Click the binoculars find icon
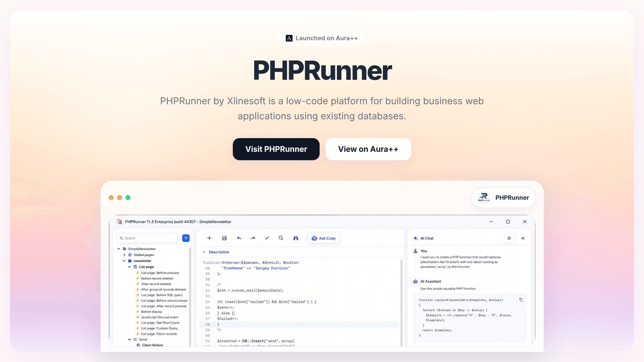 (296, 238)
